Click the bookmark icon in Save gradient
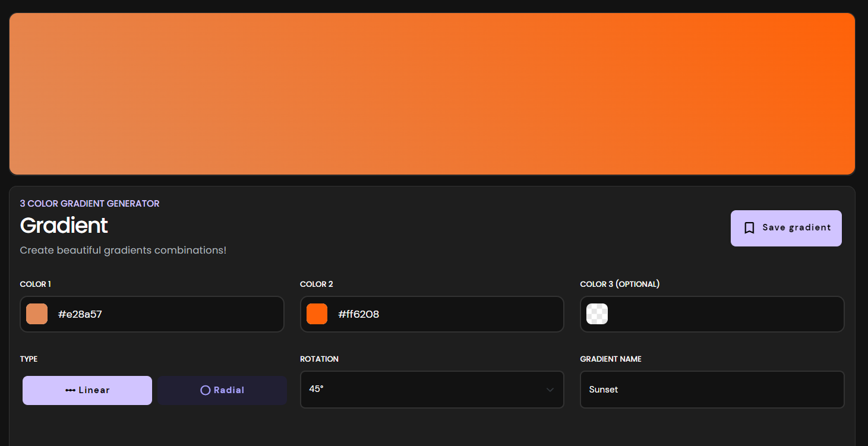The width and height of the screenshot is (868, 446). coord(749,228)
